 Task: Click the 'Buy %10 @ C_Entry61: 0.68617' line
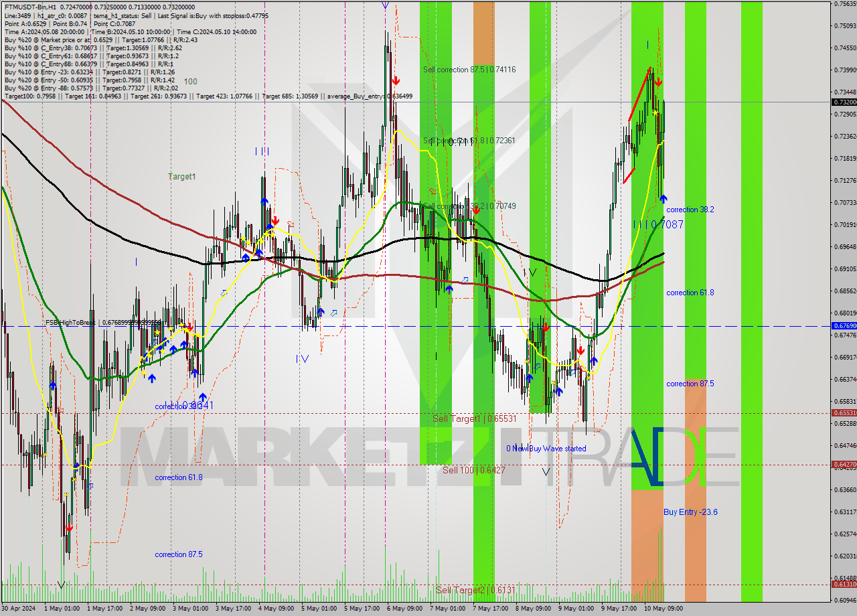[91, 56]
